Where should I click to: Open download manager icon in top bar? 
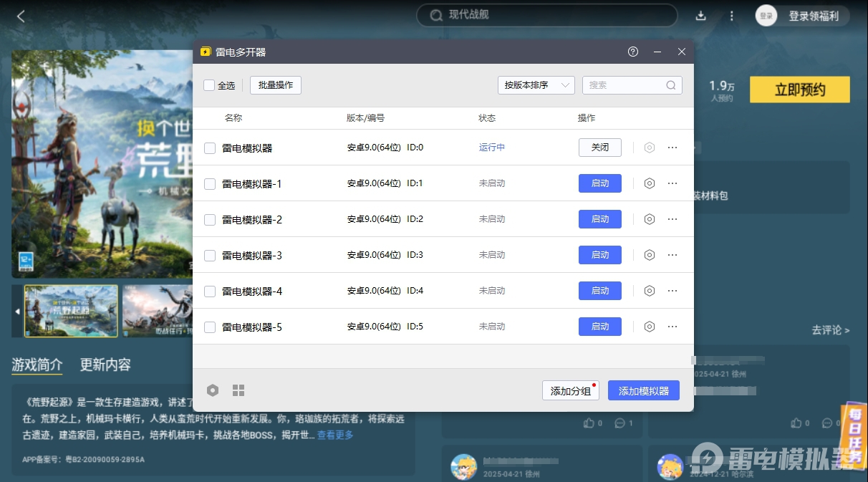(x=701, y=16)
